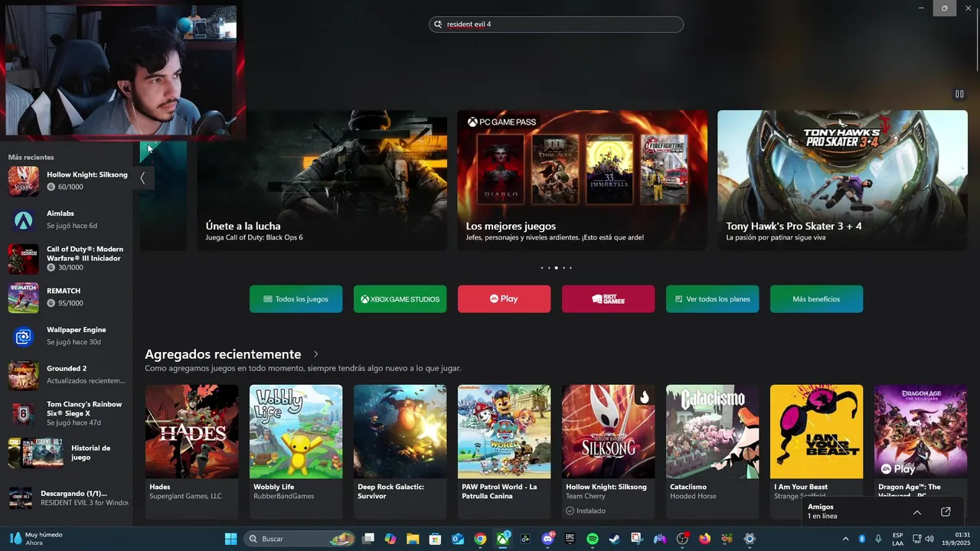Open Wallpaper Engine in sidebar
The height and width of the screenshot is (551, 980).
(67, 336)
